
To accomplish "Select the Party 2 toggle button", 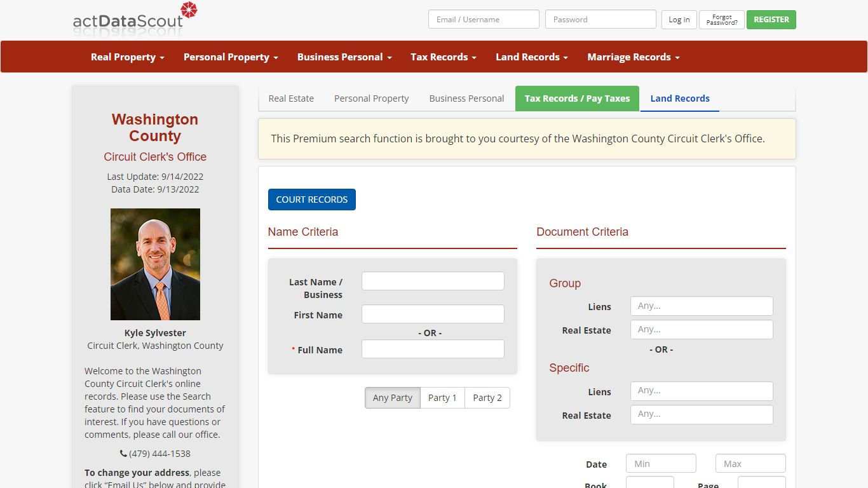I will (487, 398).
